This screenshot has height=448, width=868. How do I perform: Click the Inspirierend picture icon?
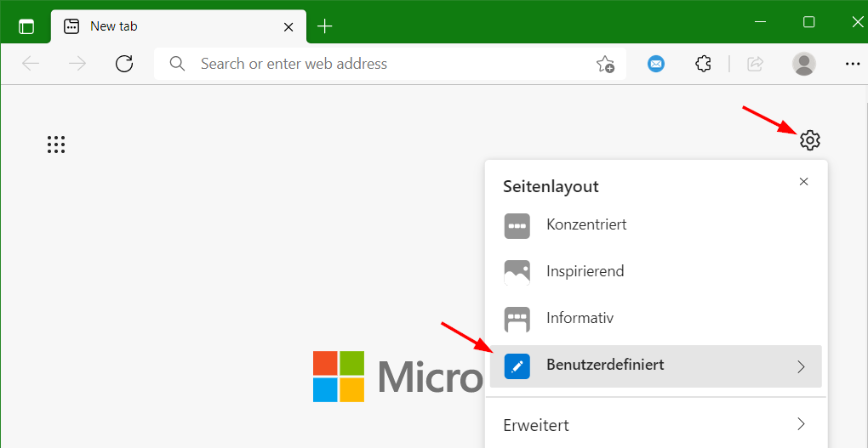coord(517,273)
